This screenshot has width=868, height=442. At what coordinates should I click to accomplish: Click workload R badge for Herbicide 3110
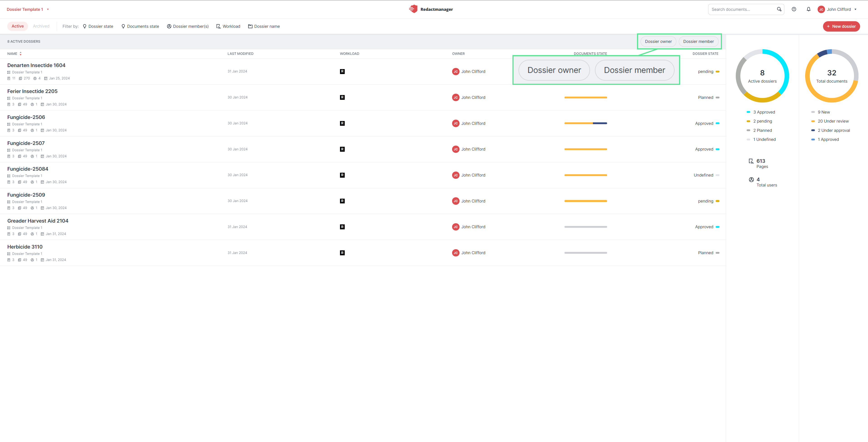[x=342, y=253]
